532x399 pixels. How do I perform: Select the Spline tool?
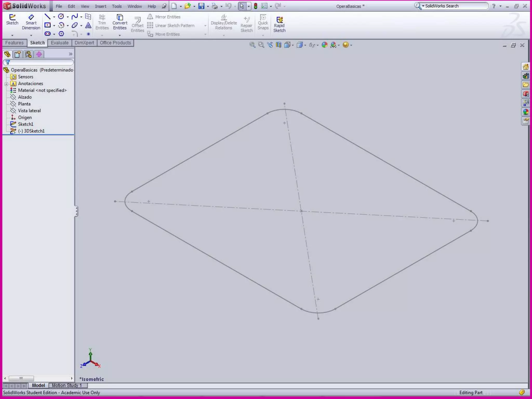coord(75,17)
